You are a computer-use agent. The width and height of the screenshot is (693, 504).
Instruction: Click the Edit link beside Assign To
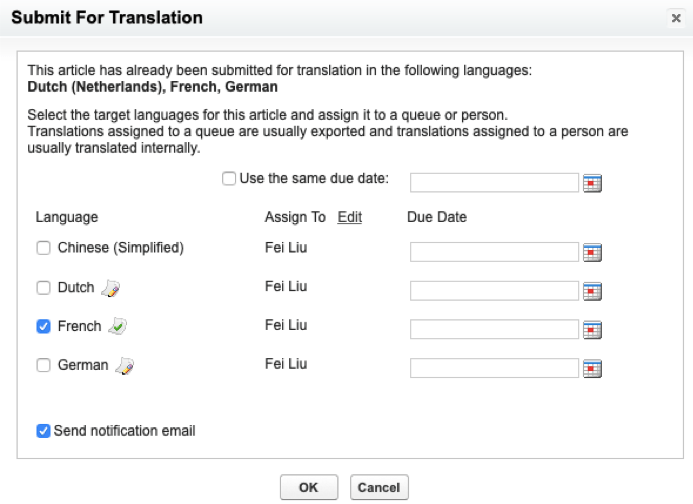point(349,217)
